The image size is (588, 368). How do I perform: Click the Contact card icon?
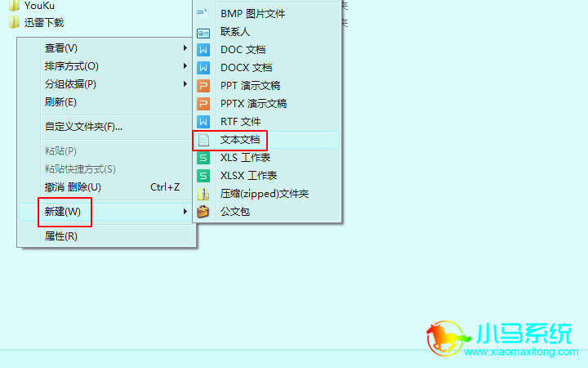click(203, 33)
